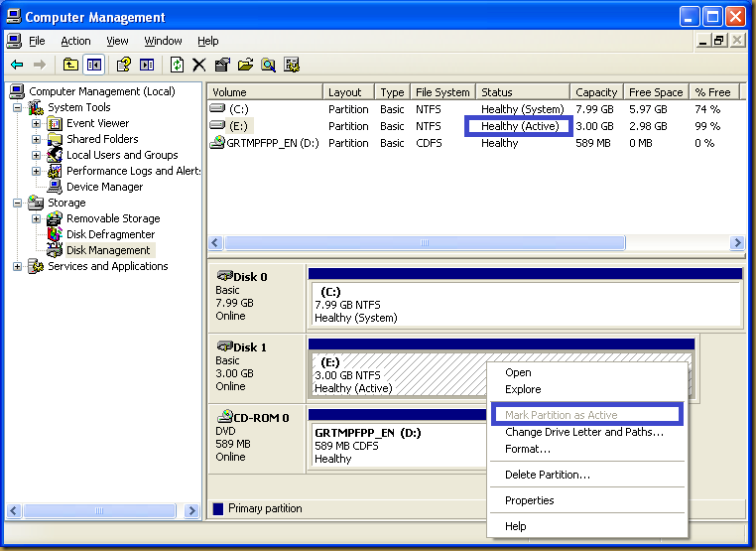Viewport: 756px width, 551px height.
Task: Collapse the Storage tree node
Action: click(x=18, y=204)
